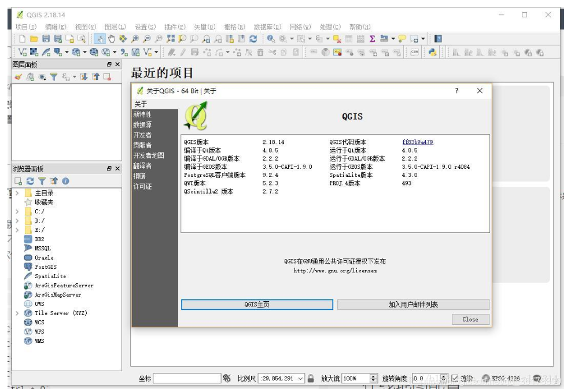Screen dimensions: 567x392
Task: Activate the Identify Features info tool
Action: [x=271, y=39]
